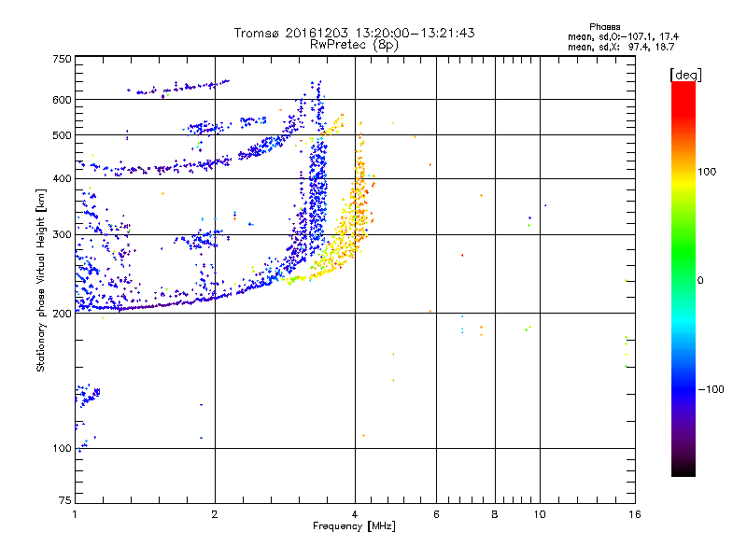The image size is (747, 560).
Task: Click the 'Stationary phase Virtual Height [km]' axis title
Action: pyautogui.click(x=41, y=280)
